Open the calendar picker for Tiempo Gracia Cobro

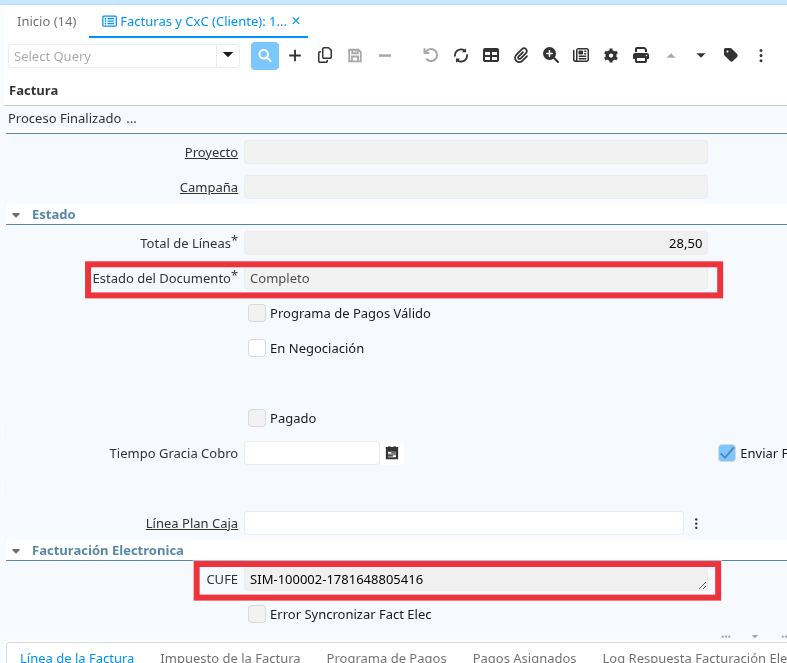[x=392, y=453]
